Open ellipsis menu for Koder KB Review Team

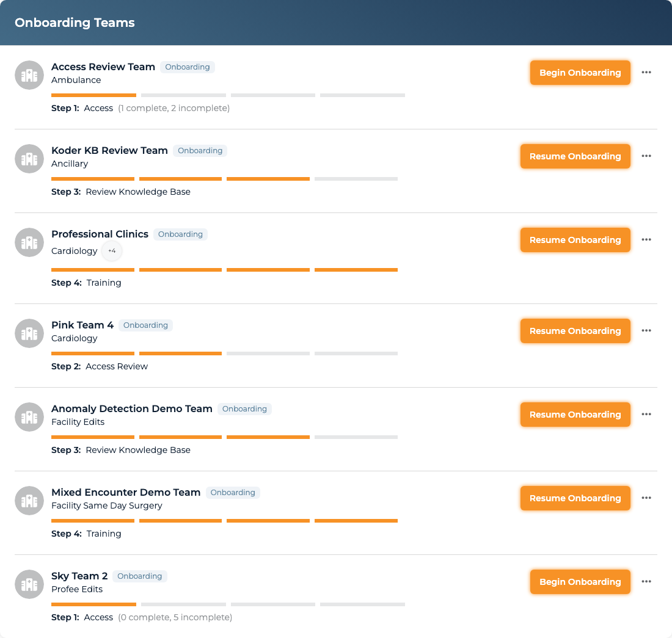click(x=646, y=156)
